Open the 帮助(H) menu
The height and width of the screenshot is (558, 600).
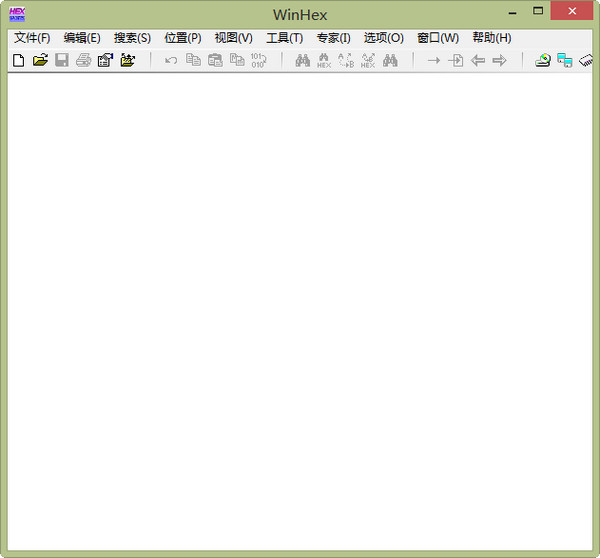[492, 38]
